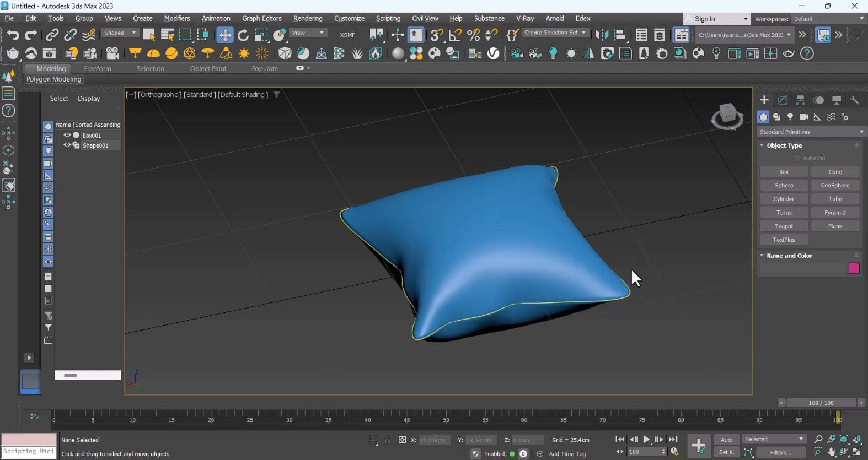Click the Cameras category icon in Create panel
Screen dimensions: 868x460
coord(803,117)
